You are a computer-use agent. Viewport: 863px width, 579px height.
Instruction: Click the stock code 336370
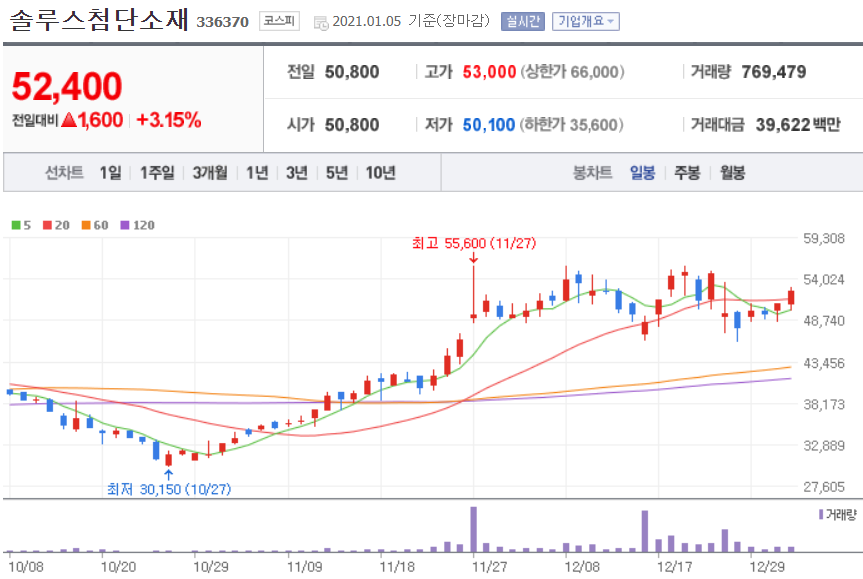click(x=222, y=22)
